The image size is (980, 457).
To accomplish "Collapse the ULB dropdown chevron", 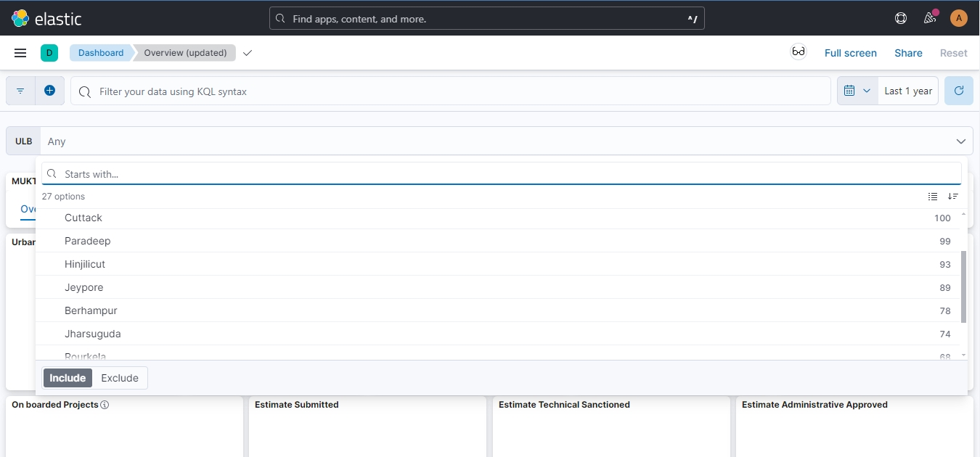I will tap(960, 141).
